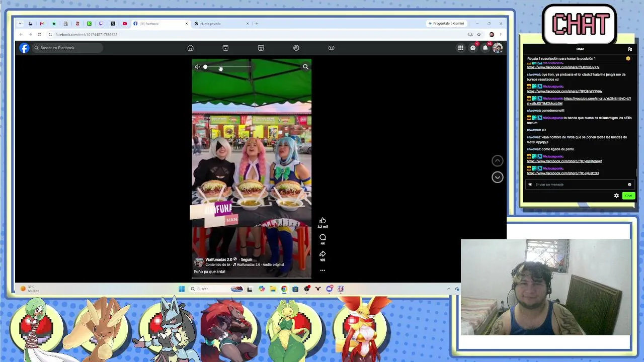Open the Facebook menu grid icon
Viewport: 644px width, 362px height.
click(460, 48)
